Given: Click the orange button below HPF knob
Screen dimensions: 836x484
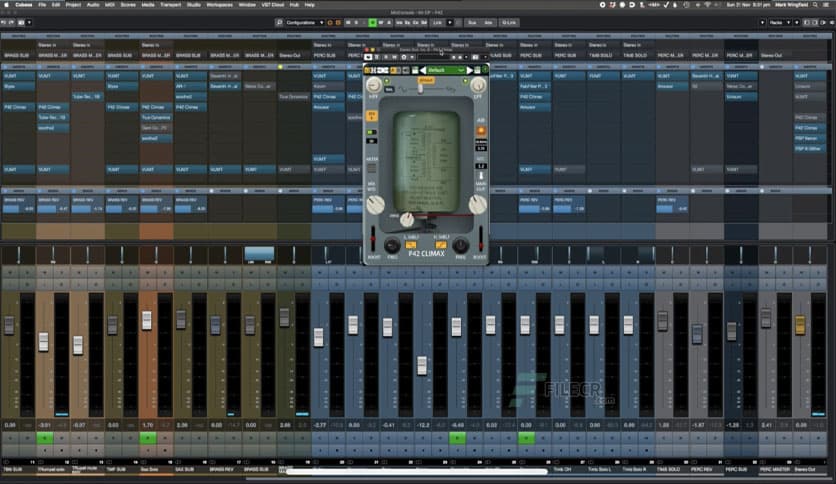Looking at the screenshot, I should pyautogui.click(x=372, y=116).
